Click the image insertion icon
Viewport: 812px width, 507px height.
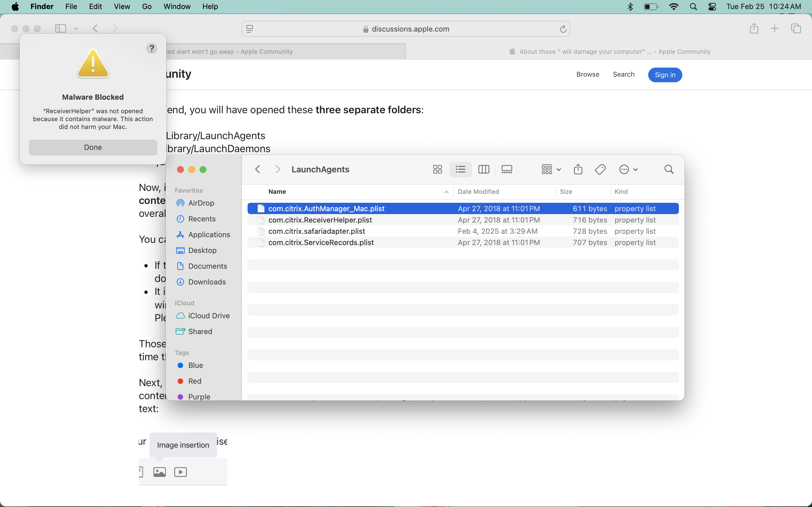tap(159, 472)
